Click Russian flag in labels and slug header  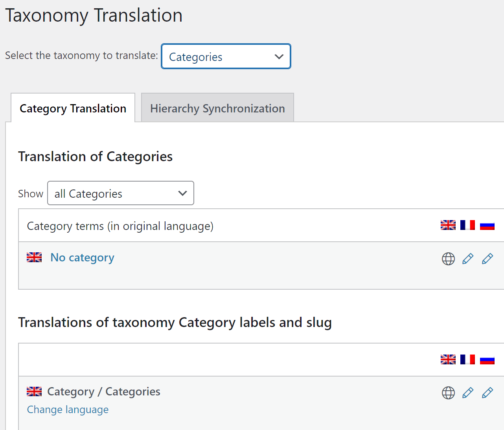point(487,360)
